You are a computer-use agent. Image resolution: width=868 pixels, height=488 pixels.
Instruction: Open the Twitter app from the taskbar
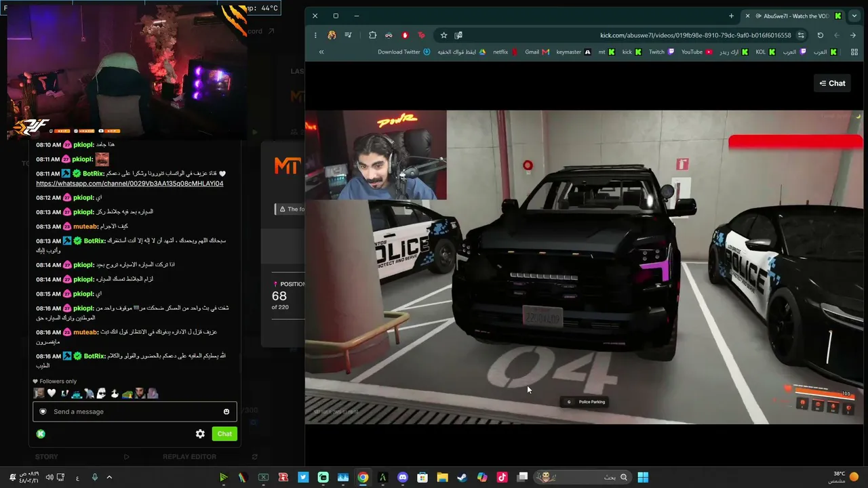coord(303,477)
